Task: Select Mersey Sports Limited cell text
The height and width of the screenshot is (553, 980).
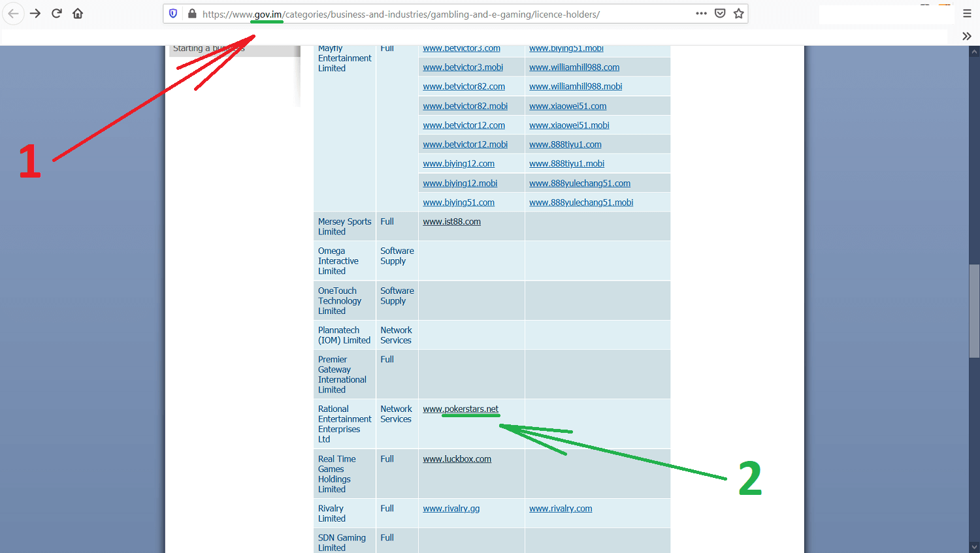Action: tap(344, 227)
